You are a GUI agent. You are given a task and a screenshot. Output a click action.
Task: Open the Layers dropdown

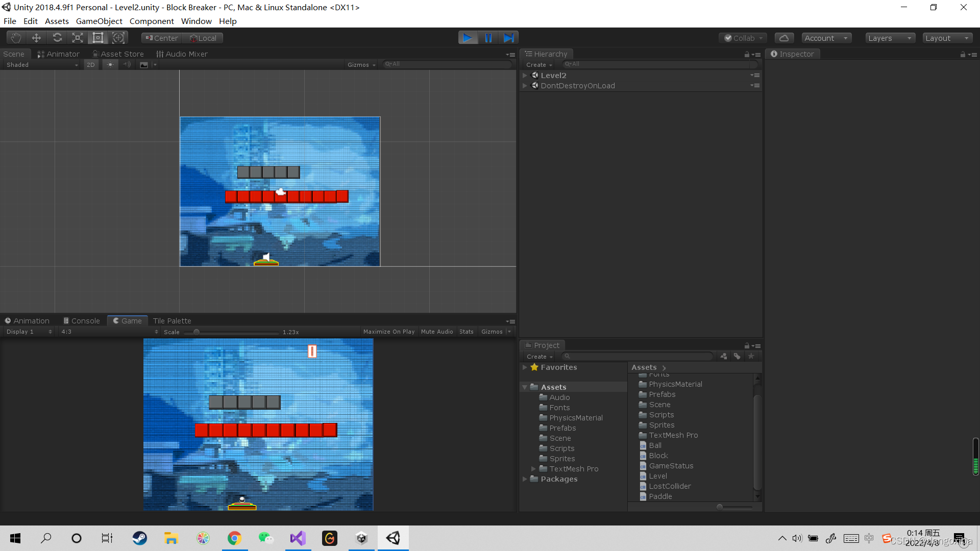pos(890,38)
